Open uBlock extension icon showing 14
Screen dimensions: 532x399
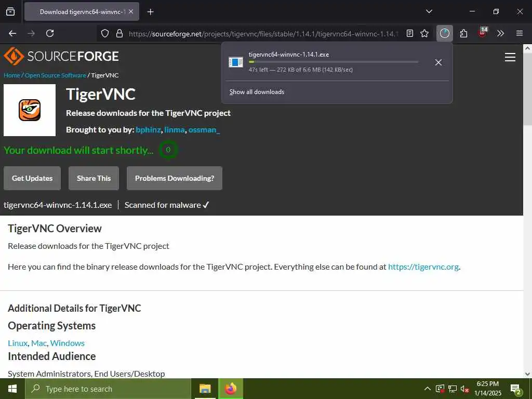(483, 33)
